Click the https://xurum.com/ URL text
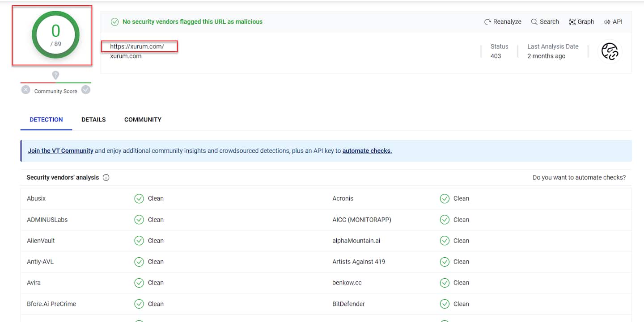The width and height of the screenshot is (644, 322). (x=137, y=46)
